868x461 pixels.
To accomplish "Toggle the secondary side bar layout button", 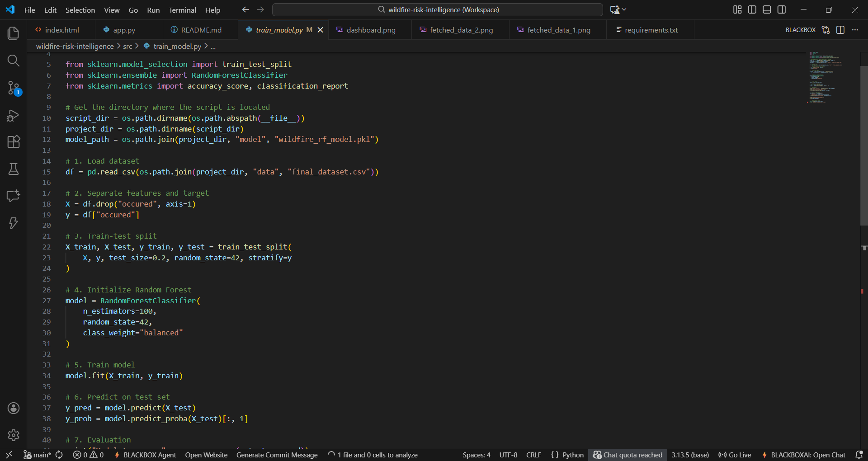I will [782, 9].
